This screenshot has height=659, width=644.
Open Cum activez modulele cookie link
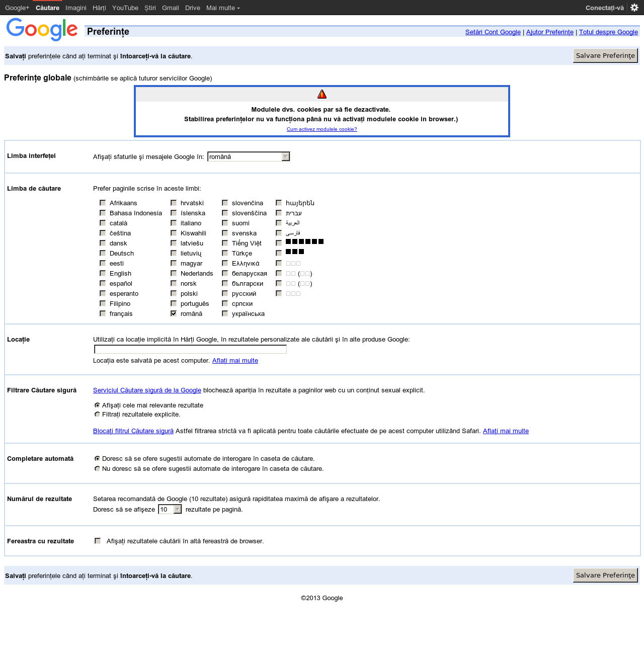pyautogui.click(x=322, y=129)
